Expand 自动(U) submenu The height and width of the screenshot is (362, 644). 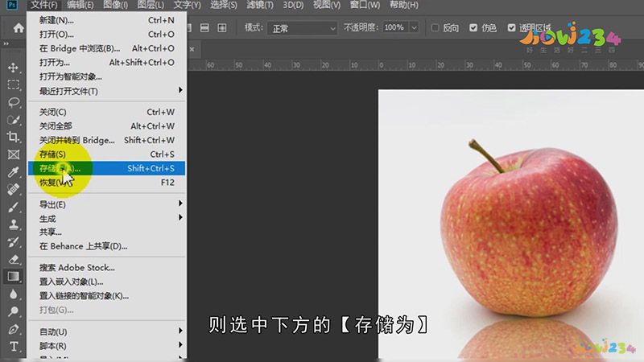[x=106, y=331]
